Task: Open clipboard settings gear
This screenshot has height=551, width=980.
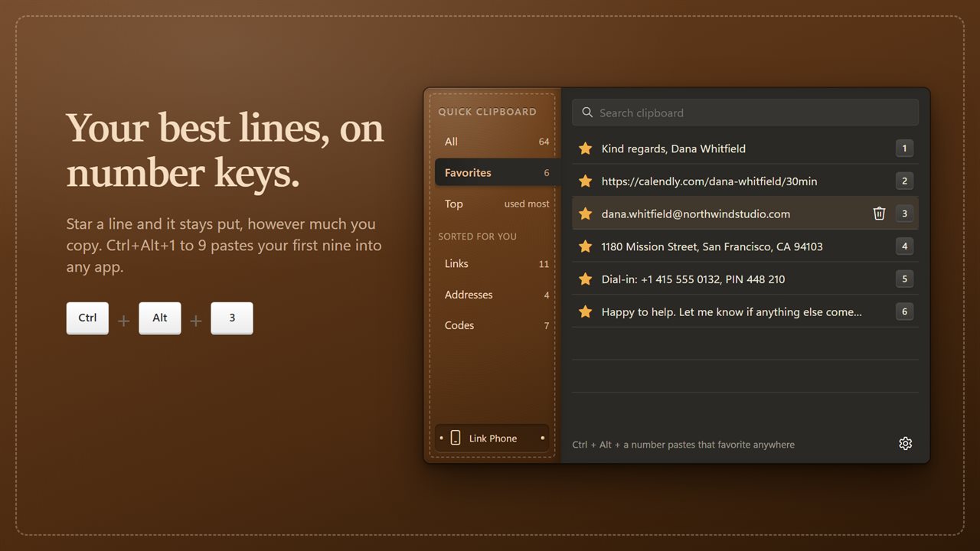Action: [905, 444]
